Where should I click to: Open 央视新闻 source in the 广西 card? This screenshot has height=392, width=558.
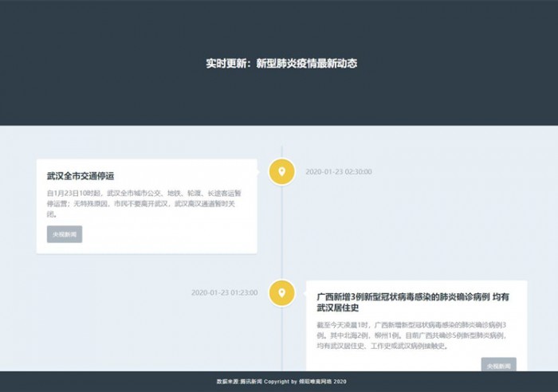[x=498, y=366]
